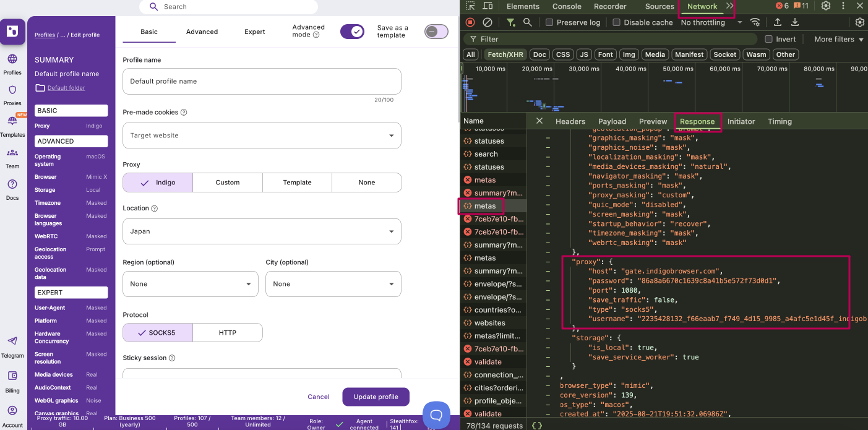This screenshot has height=430, width=868.
Task: Open the Team section icon
Action: click(12, 153)
